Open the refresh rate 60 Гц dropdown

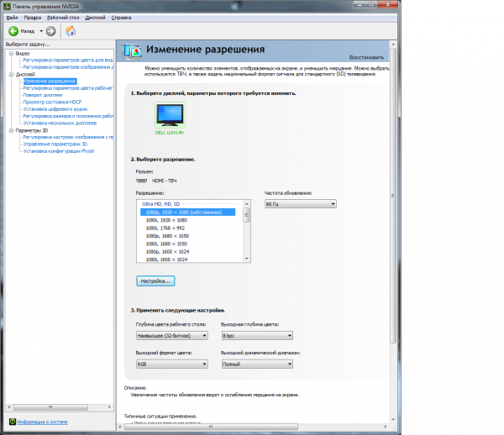coord(300,203)
